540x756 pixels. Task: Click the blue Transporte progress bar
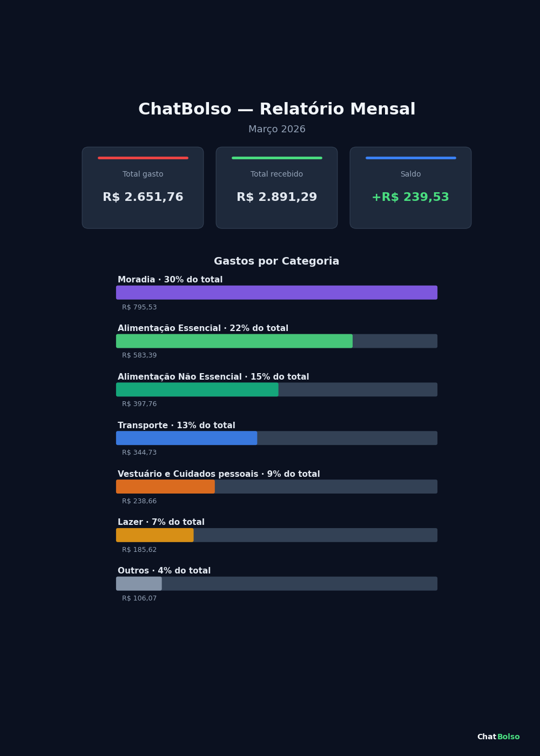tap(186, 438)
